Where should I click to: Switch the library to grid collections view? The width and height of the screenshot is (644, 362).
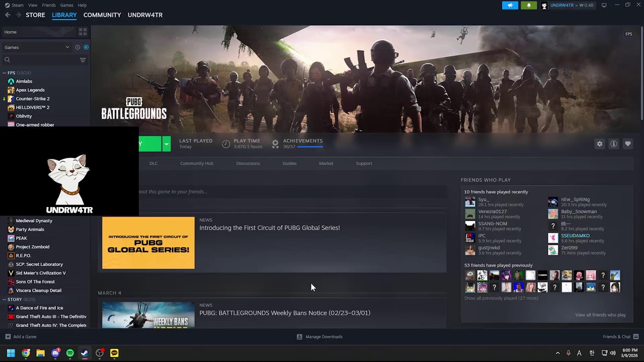click(83, 32)
